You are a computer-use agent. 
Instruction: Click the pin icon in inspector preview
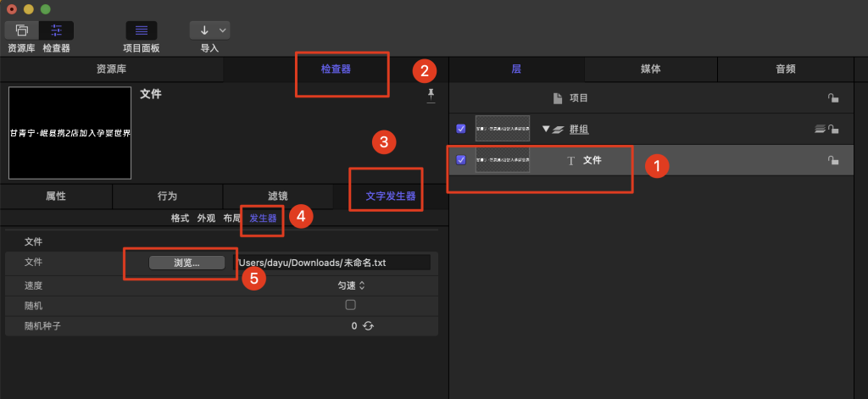[431, 96]
